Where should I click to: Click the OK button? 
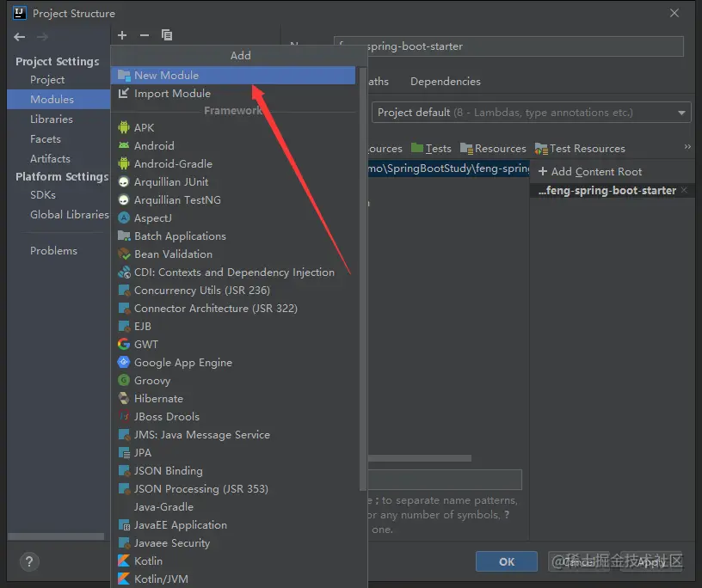(x=507, y=561)
